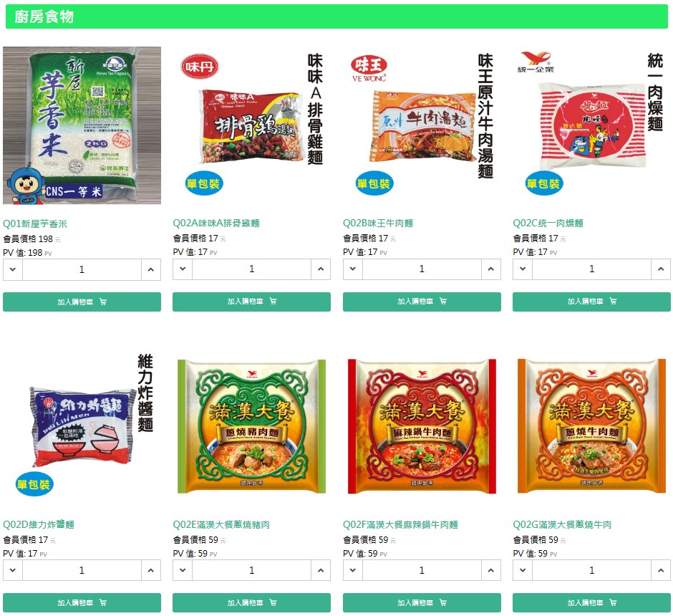Viewport: 673px width, 616px height.
Task: Decrease quantity for Q02E滿漢大餐蔥燒豬肉
Action: point(183,570)
